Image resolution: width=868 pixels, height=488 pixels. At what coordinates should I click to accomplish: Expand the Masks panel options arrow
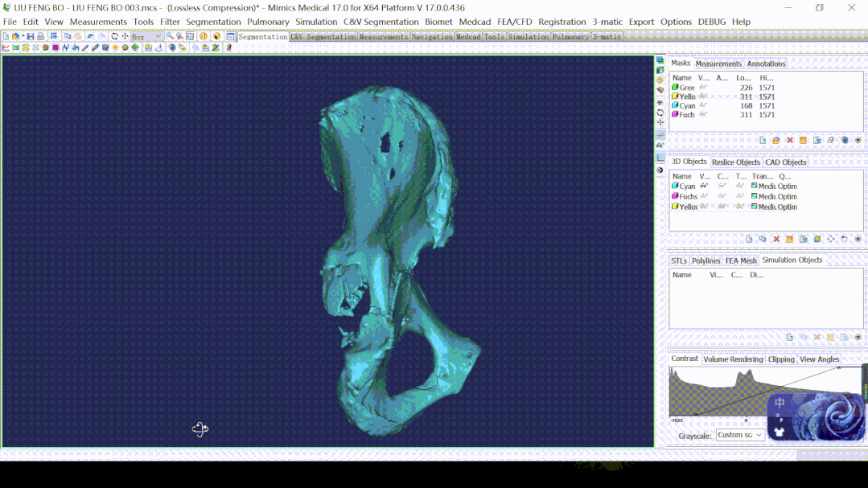click(858, 141)
